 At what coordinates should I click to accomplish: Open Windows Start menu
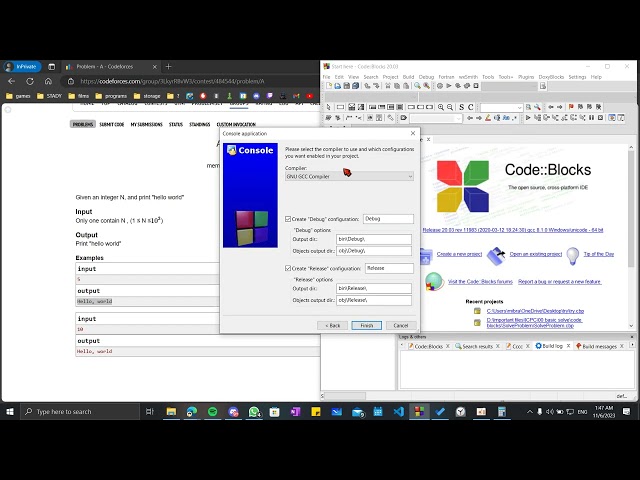tap(10, 411)
